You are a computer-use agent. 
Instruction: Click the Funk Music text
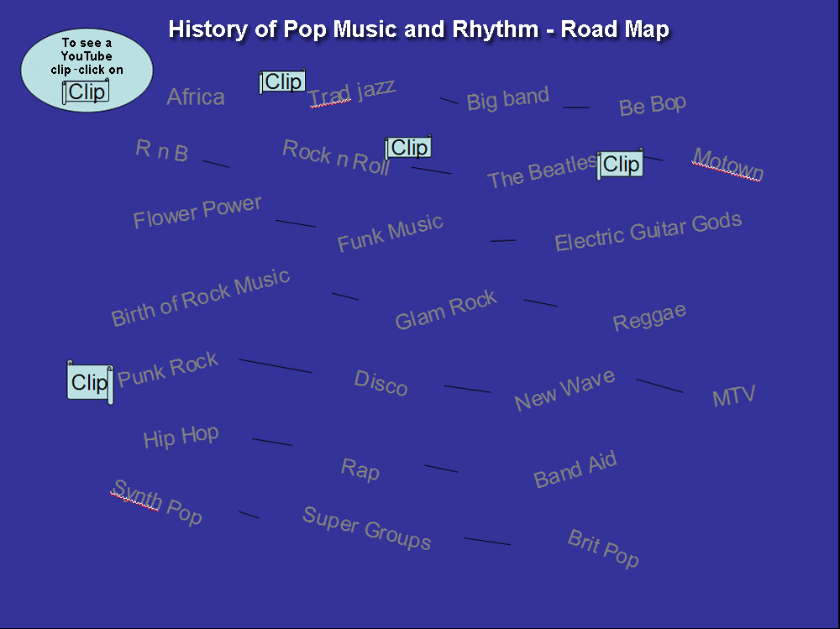click(390, 233)
